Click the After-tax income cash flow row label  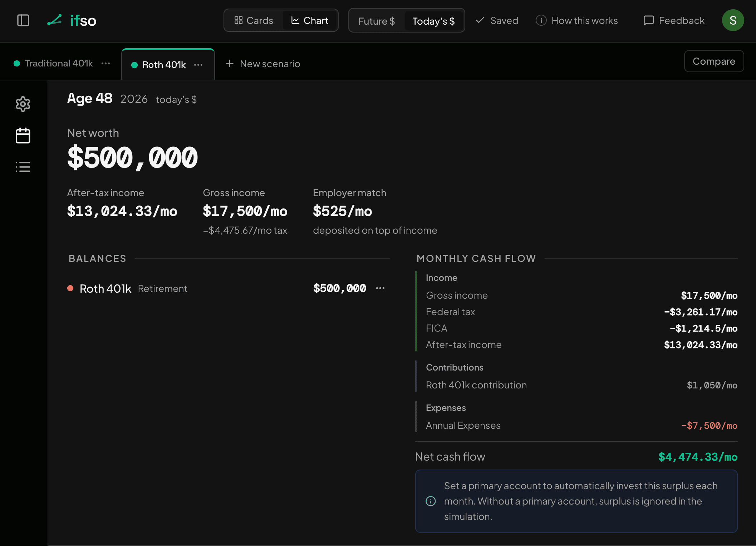[x=463, y=344]
